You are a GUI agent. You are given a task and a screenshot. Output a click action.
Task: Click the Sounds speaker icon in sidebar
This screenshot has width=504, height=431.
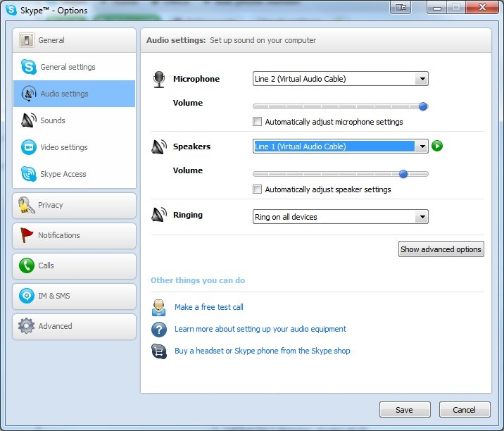click(29, 120)
